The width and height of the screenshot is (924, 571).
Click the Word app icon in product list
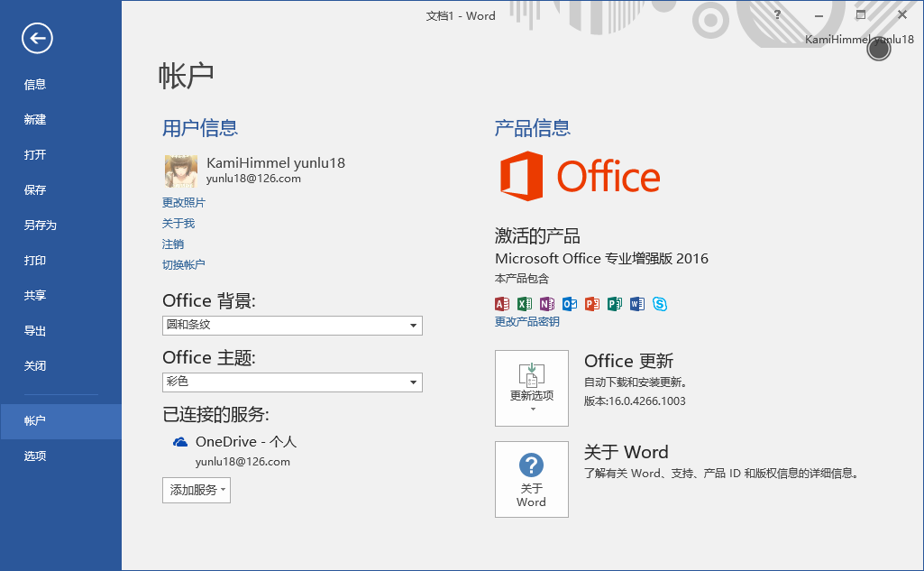tap(637, 304)
